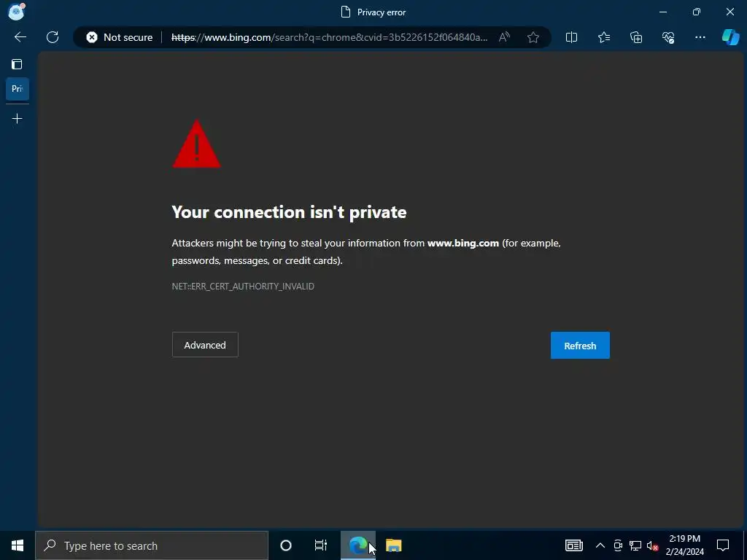Show hidden system tray icons
Viewport: 747px width, 560px height.
(x=600, y=545)
